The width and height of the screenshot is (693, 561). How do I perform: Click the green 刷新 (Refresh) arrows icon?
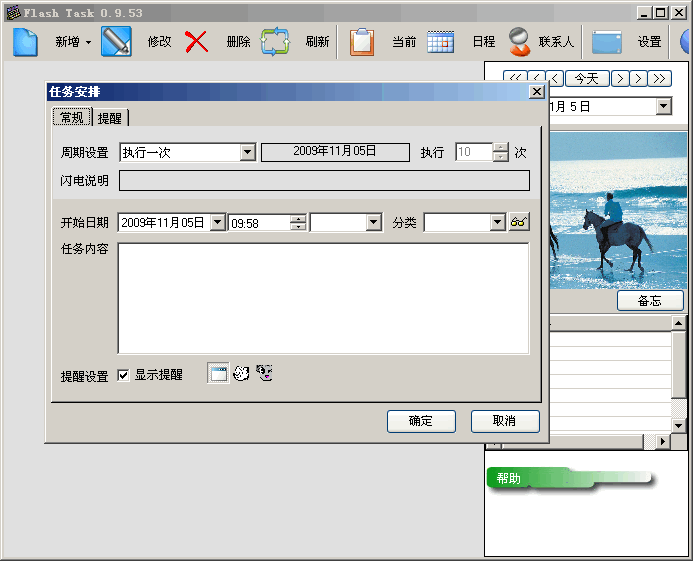tap(275, 42)
